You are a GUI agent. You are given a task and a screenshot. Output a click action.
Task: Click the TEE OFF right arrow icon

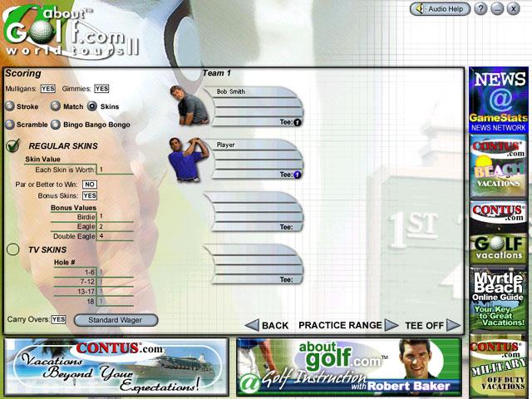point(453,325)
